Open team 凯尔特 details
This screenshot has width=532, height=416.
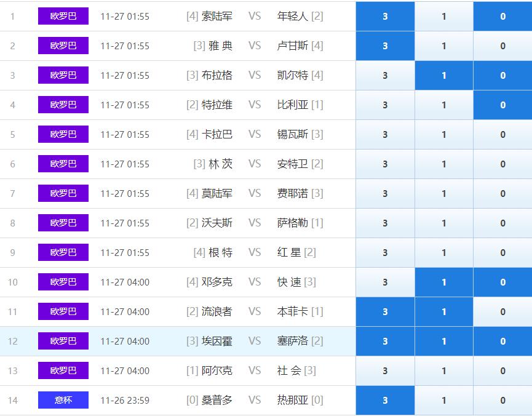click(293, 76)
